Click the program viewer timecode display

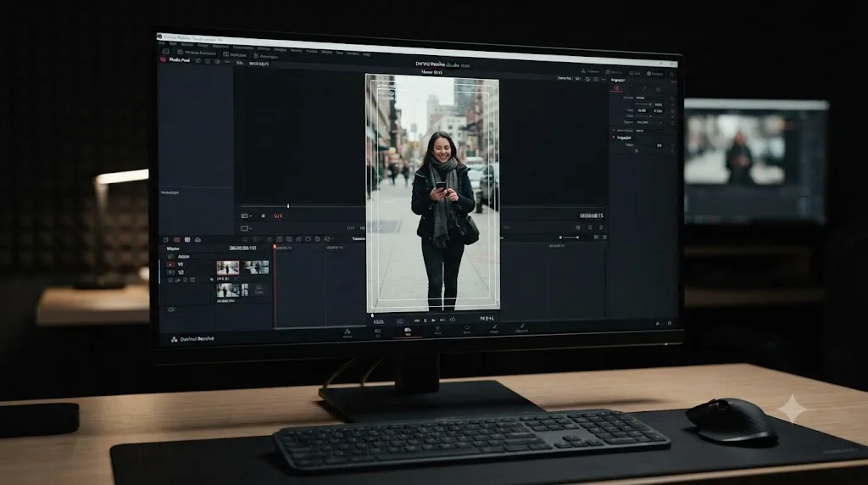point(591,215)
